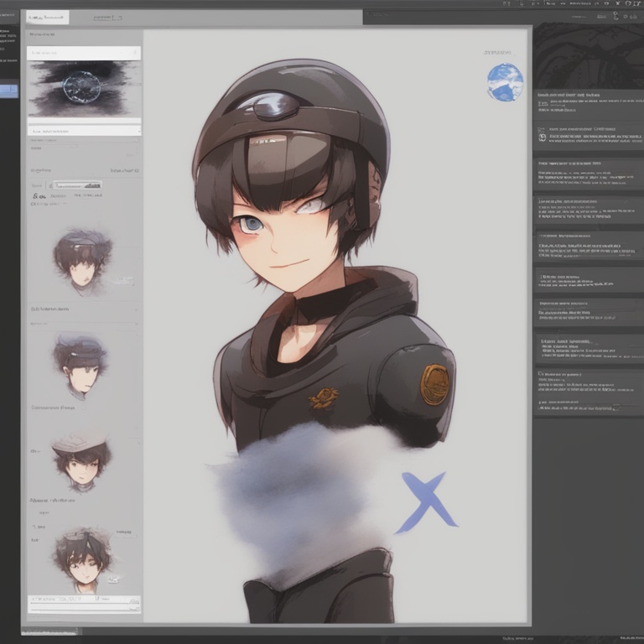Open the second document tab in the tab bar

[x=109, y=17]
